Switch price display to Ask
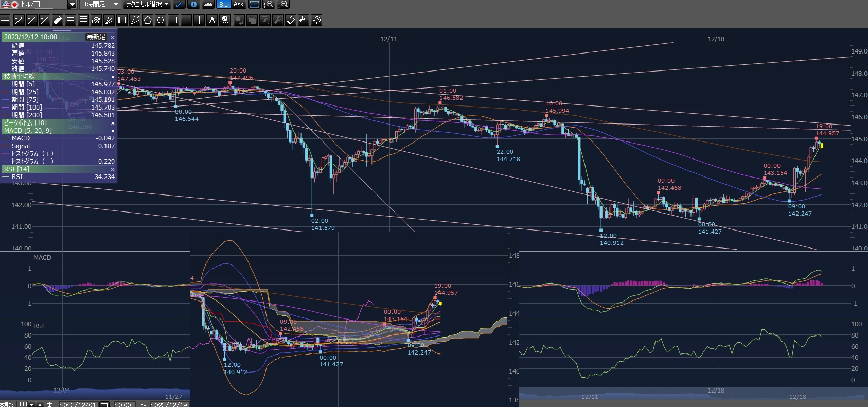This screenshot has width=868, height=407. (x=238, y=4)
